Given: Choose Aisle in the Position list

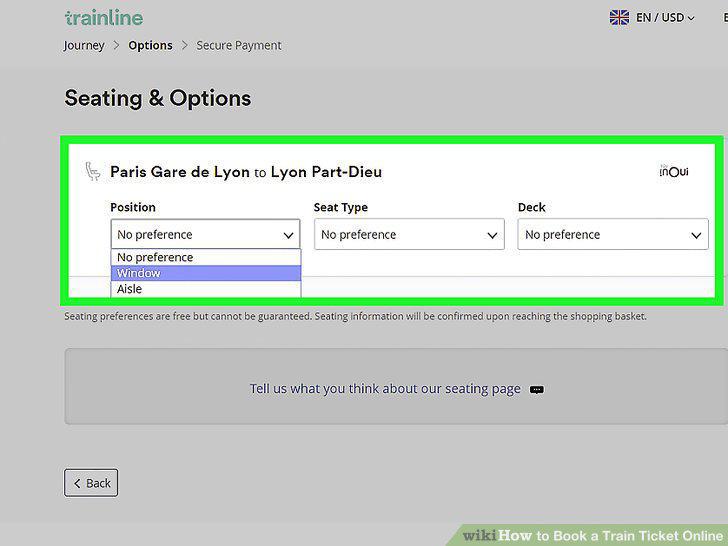Looking at the screenshot, I should [x=206, y=289].
